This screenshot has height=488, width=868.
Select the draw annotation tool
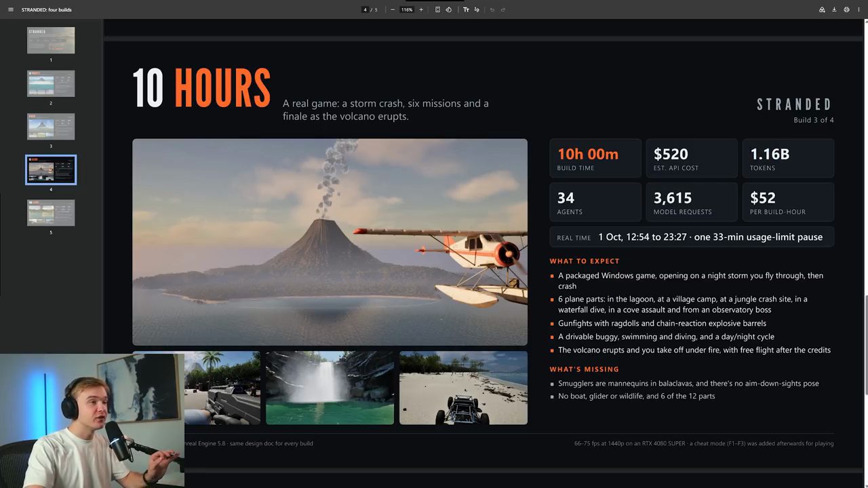[x=477, y=9]
